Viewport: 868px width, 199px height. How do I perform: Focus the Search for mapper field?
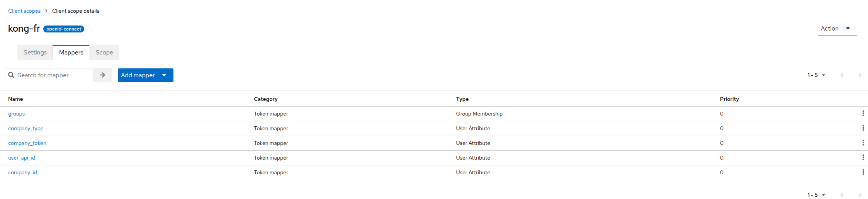pyautogui.click(x=53, y=75)
